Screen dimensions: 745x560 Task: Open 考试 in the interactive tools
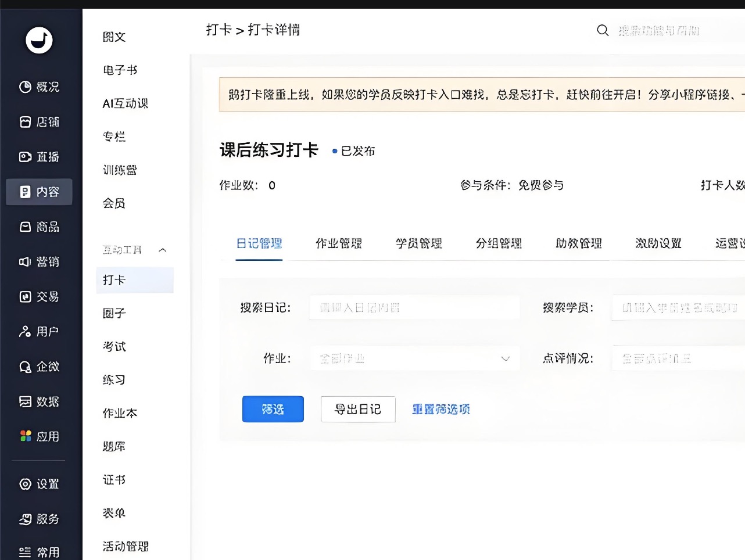[x=114, y=346]
